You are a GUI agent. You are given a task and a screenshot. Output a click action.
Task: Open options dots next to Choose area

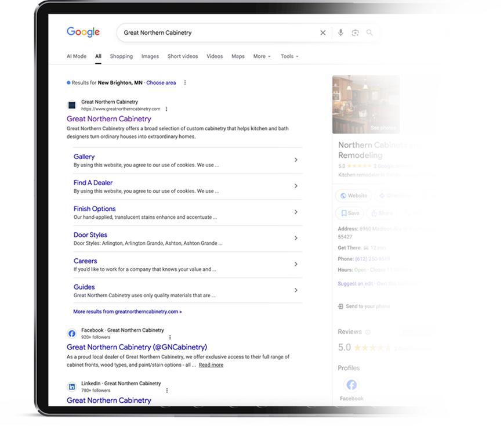[185, 82]
